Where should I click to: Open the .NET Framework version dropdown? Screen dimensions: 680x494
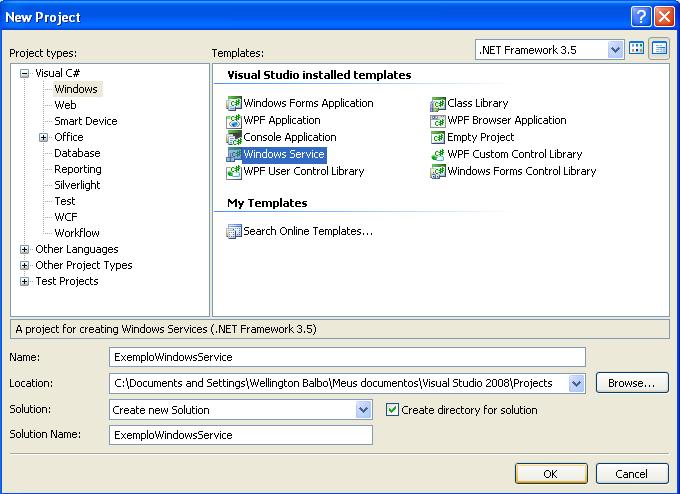615,49
